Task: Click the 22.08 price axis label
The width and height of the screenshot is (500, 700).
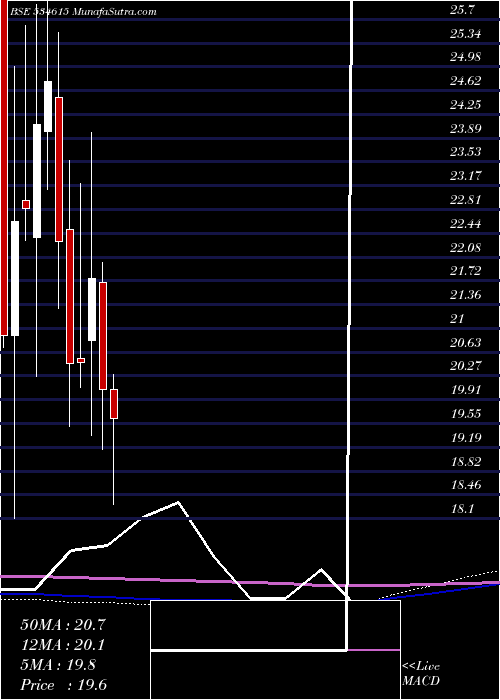Action: point(466,248)
